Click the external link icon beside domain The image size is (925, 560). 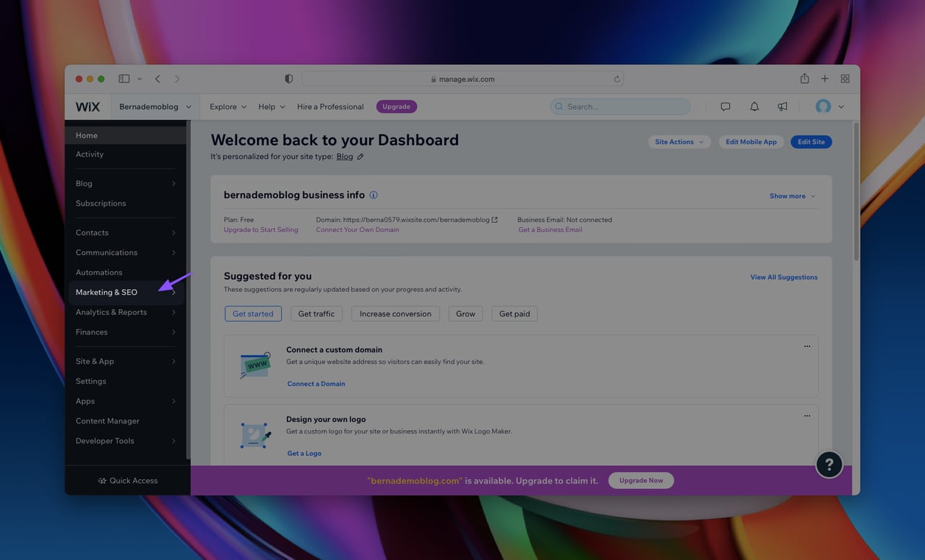495,220
